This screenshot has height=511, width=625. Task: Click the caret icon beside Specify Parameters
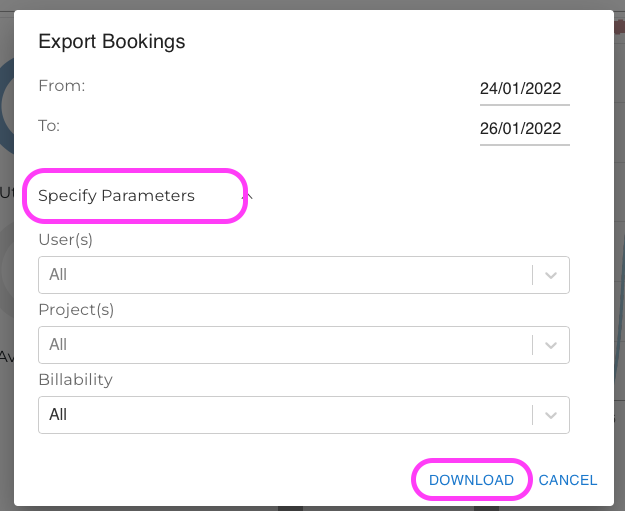pyautogui.click(x=248, y=196)
